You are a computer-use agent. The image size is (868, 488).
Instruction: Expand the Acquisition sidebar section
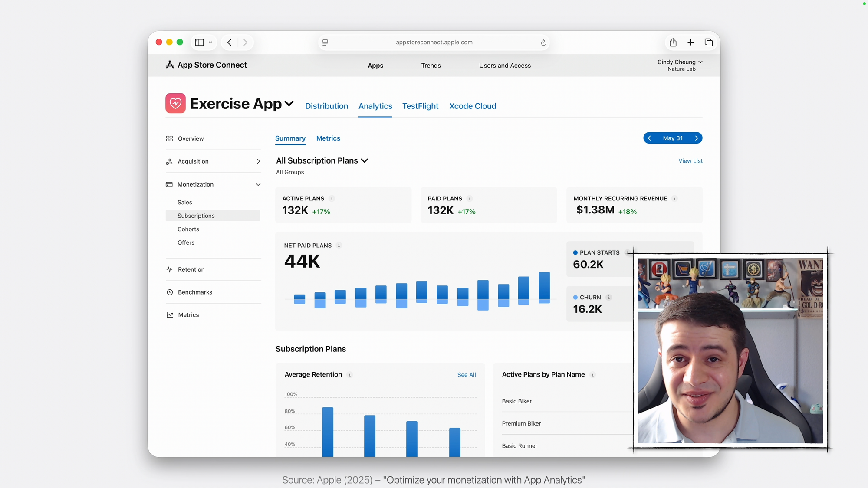(x=258, y=161)
